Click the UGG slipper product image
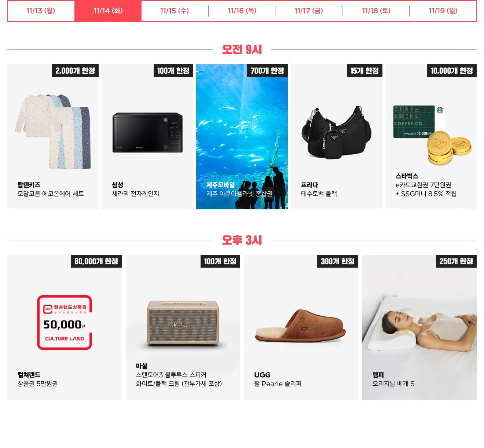484x448 pixels. coord(301,325)
